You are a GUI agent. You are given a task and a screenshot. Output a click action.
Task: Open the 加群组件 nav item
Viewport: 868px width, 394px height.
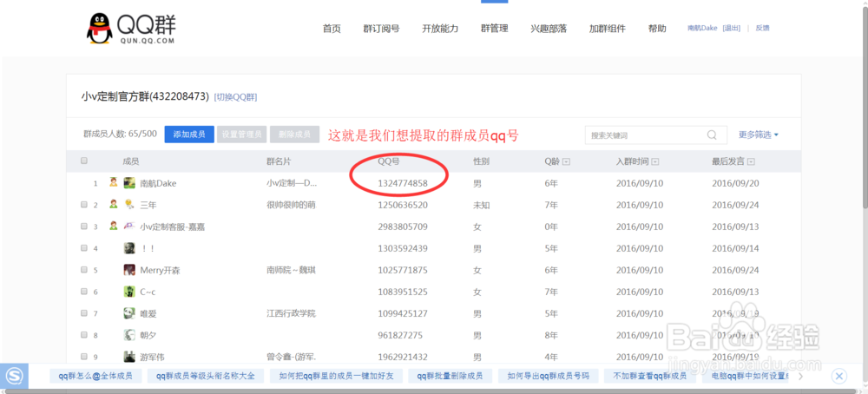(608, 29)
